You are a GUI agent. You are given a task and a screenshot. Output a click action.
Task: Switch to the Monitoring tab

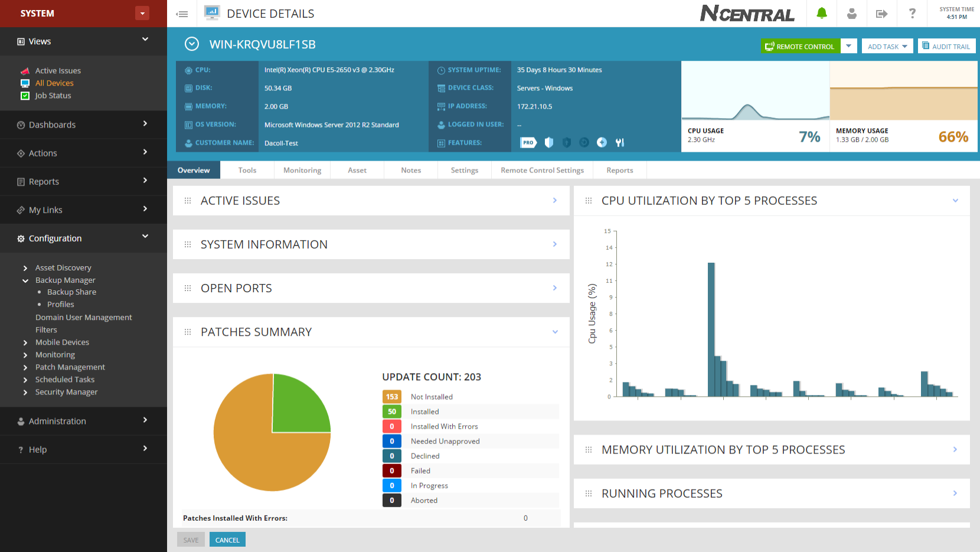[302, 170]
